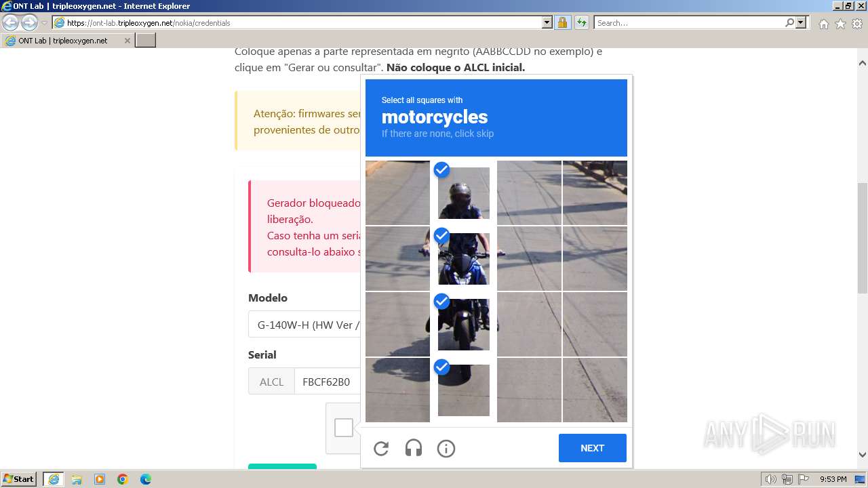Close the ONT Lab tab
The width and height of the screenshot is (868, 488).
click(127, 41)
